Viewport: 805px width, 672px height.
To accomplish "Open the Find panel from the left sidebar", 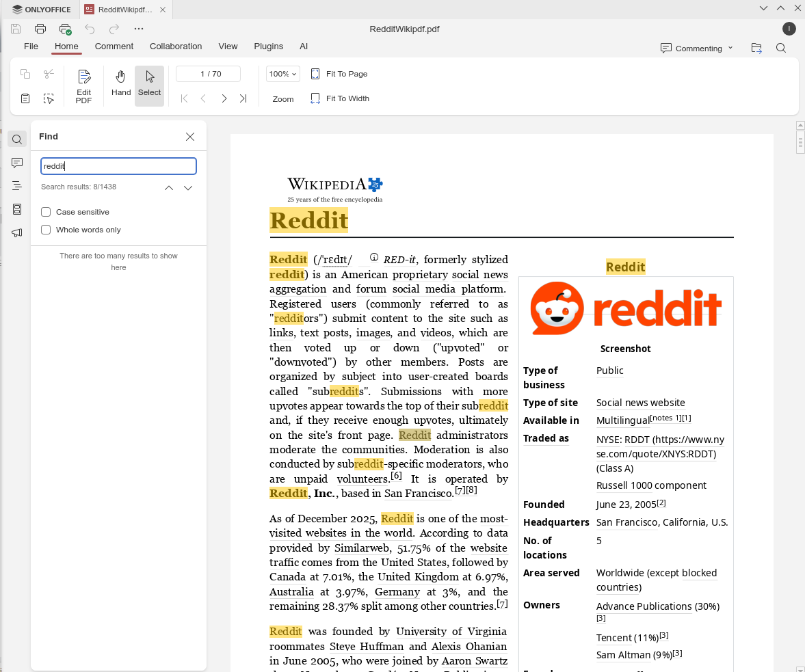I will point(17,139).
